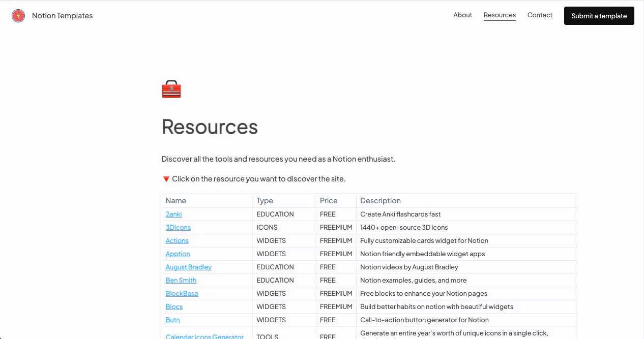Click "Create Anki flashcards fast" description
644x339 pixels.
coord(400,214)
